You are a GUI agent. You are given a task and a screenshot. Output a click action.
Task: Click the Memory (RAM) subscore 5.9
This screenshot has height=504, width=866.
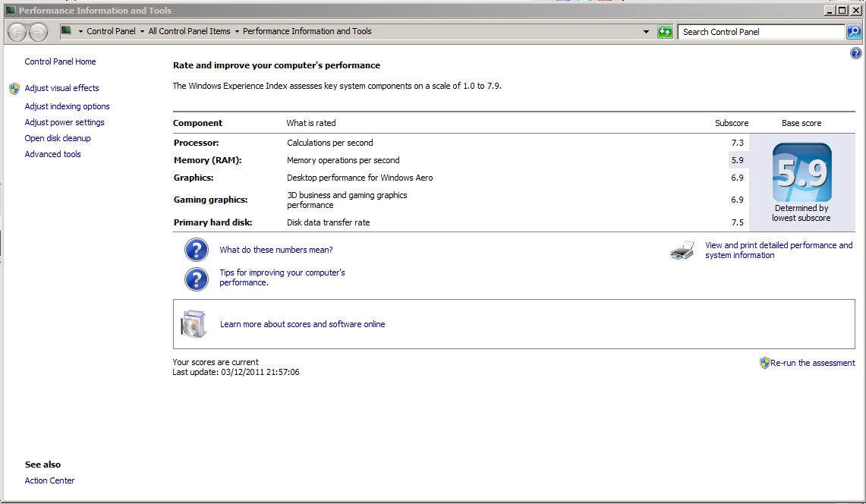click(737, 160)
